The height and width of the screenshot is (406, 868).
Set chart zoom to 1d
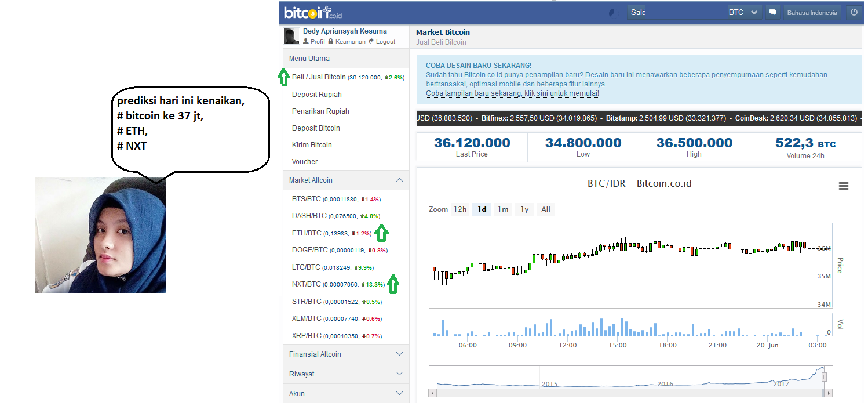click(x=482, y=209)
